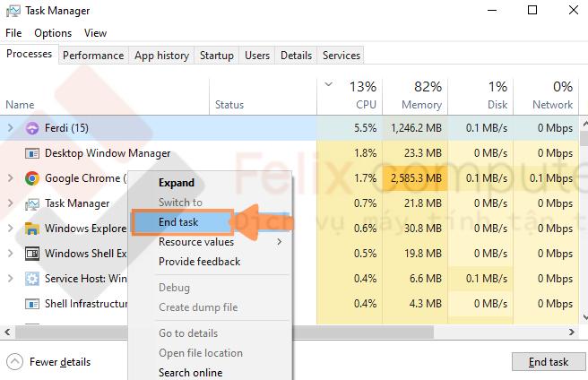
Task: Expand the Google Chrome process group
Action: point(11,178)
